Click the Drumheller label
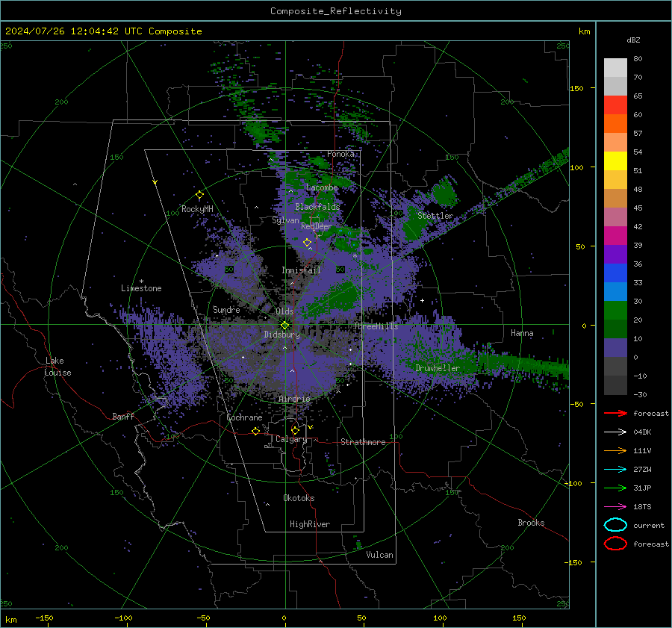This screenshot has width=672, height=628. tap(438, 368)
